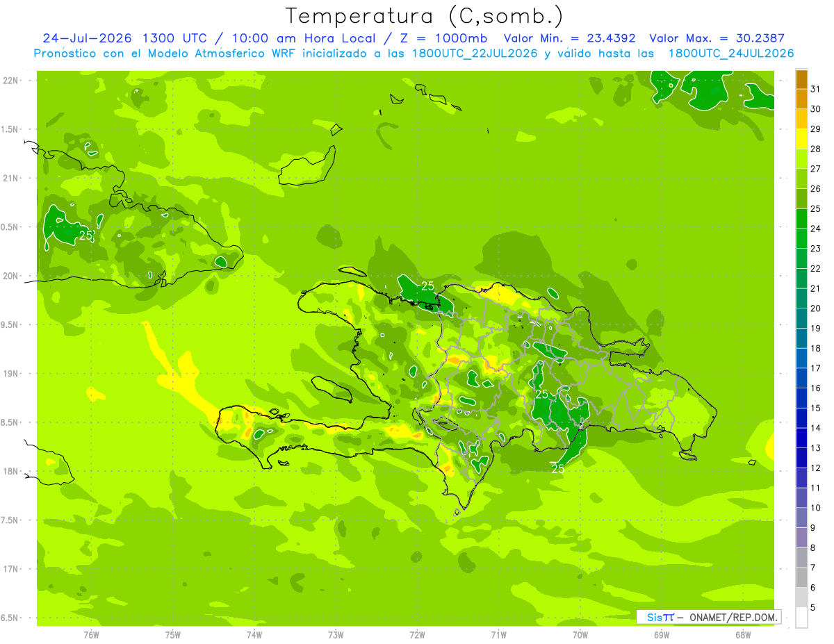Click the gray swatch between 6 and 7
The height and width of the screenshot is (644, 834).
[x=801, y=578]
